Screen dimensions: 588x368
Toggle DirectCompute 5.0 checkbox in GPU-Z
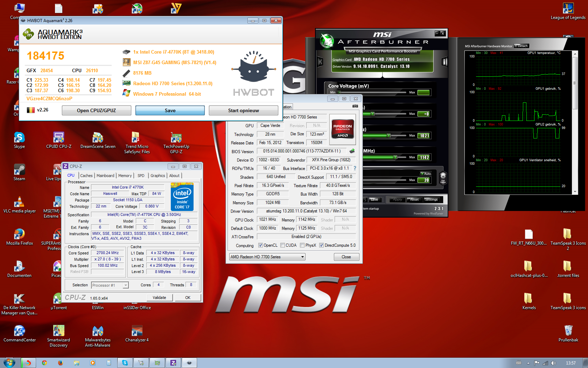pyautogui.click(x=321, y=245)
